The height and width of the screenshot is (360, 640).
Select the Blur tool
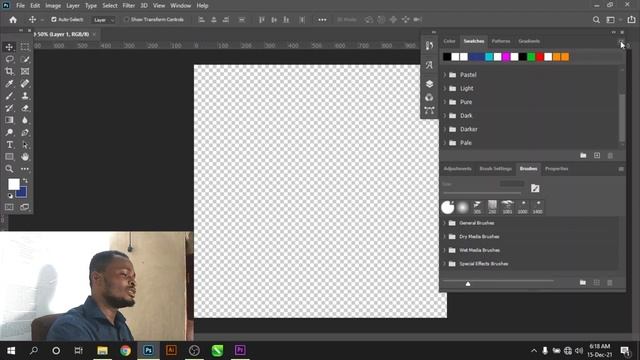click(x=25, y=120)
